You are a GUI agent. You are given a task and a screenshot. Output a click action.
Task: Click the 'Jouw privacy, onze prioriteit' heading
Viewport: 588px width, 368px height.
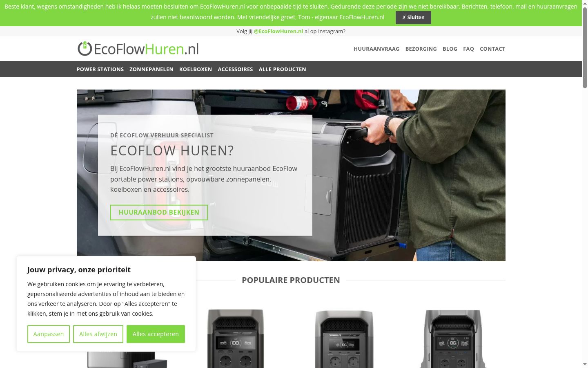pos(79,270)
